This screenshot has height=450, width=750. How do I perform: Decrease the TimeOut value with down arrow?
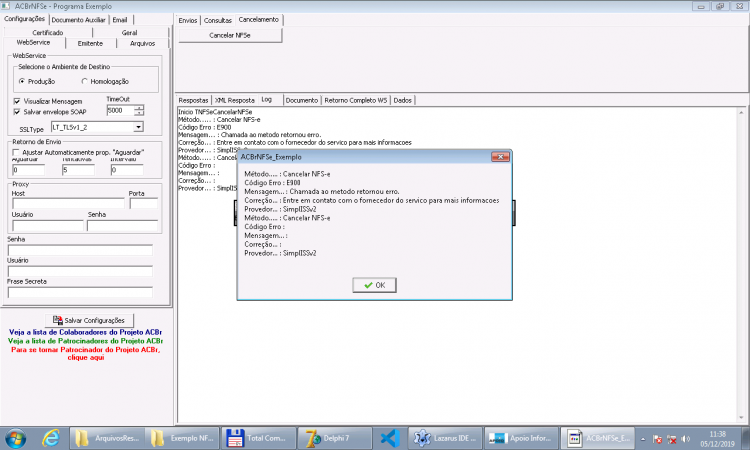pos(139,113)
